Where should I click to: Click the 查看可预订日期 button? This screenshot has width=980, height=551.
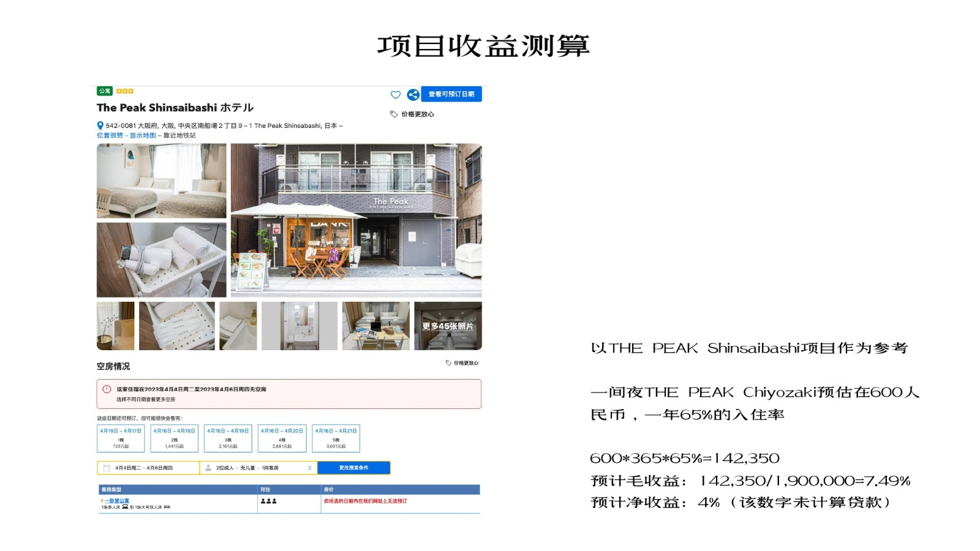tap(451, 94)
